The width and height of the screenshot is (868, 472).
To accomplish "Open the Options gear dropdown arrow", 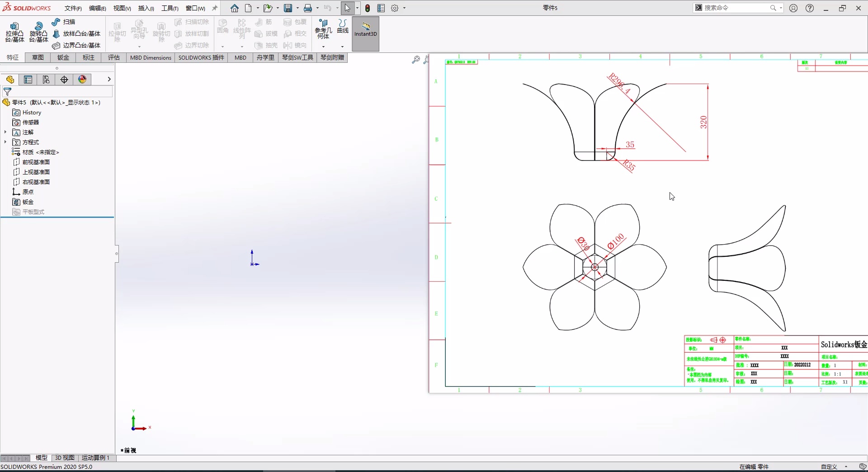I will 404,8.
